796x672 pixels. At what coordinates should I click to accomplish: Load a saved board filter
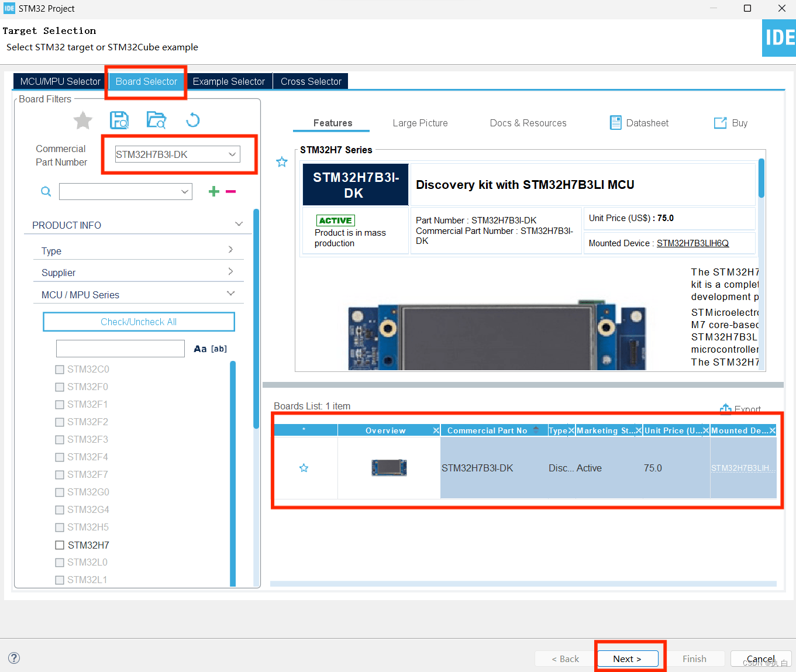(156, 120)
